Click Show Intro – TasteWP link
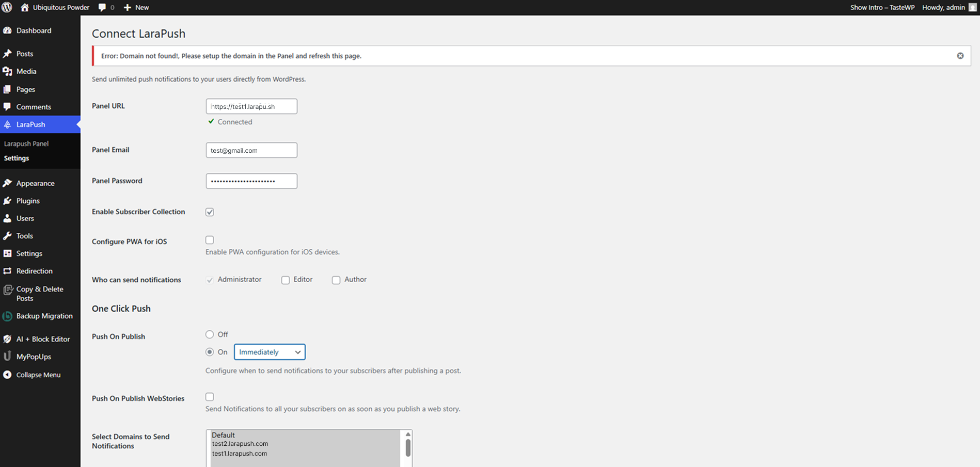This screenshot has height=467, width=980. coord(882,7)
